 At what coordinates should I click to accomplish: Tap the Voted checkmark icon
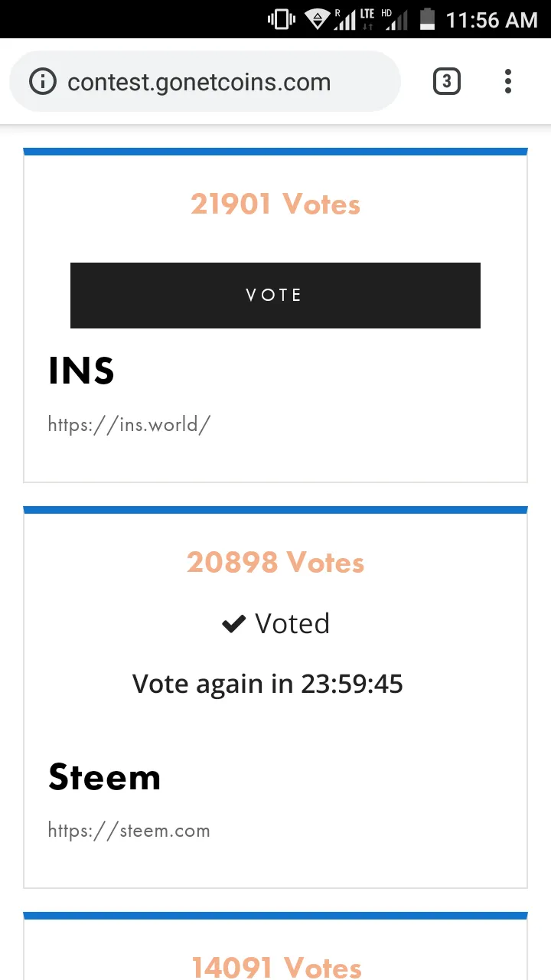click(x=233, y=625)
